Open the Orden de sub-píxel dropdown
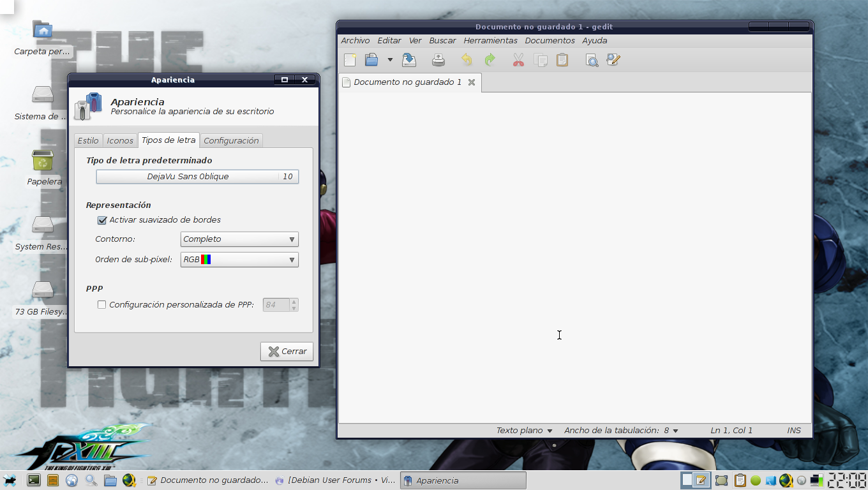The width and height of the screenshot is (868, 490). tap(239, 260)
